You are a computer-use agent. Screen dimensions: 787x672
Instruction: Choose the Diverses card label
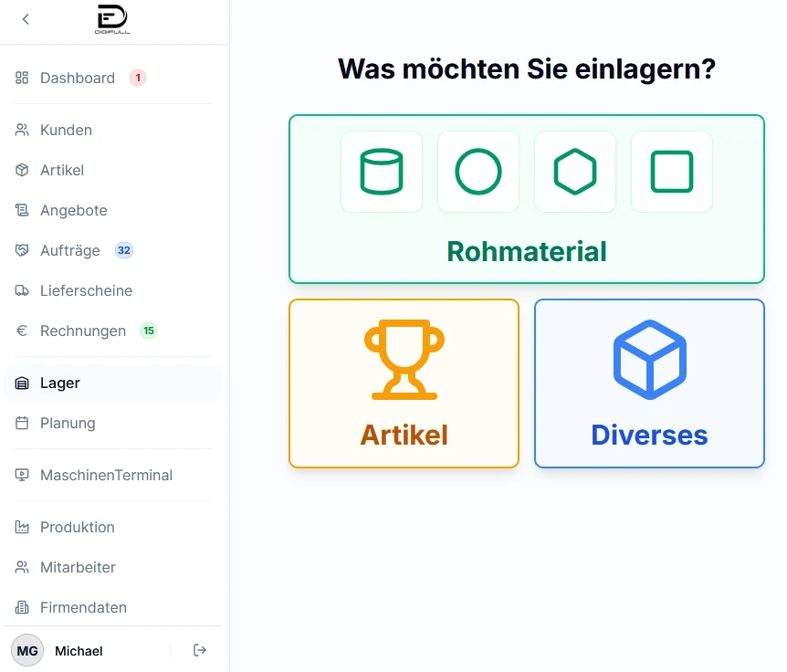coord(649,436)
